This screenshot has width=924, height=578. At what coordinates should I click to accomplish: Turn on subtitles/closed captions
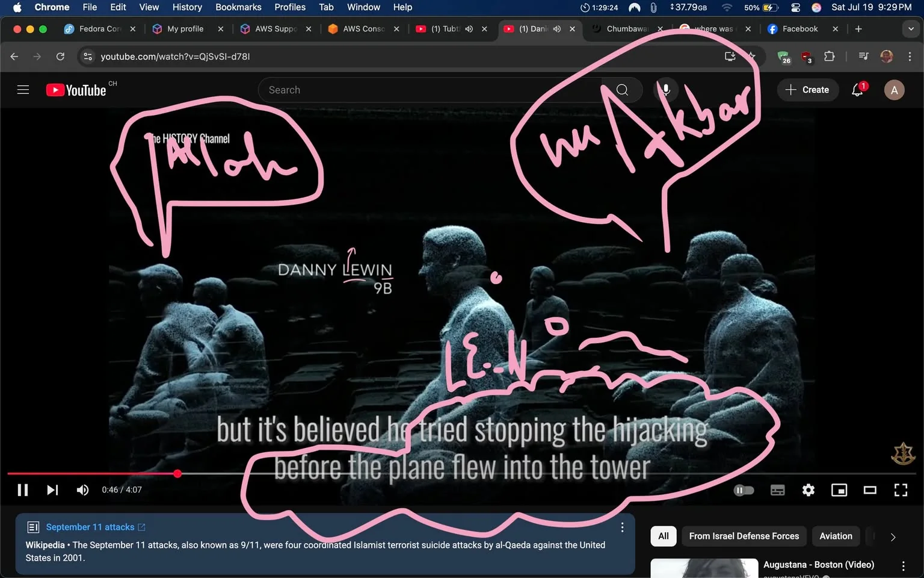pos(777,490)
